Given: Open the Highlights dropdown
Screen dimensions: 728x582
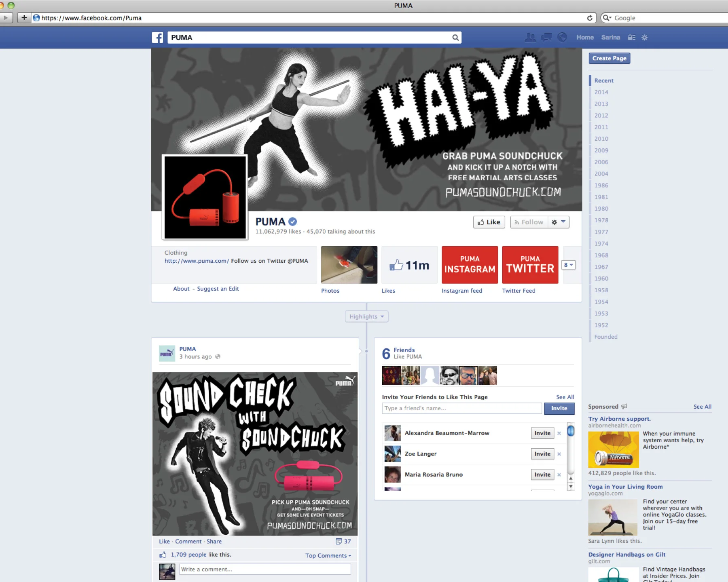Looking at the screenshot, I should tap(366, 316).
